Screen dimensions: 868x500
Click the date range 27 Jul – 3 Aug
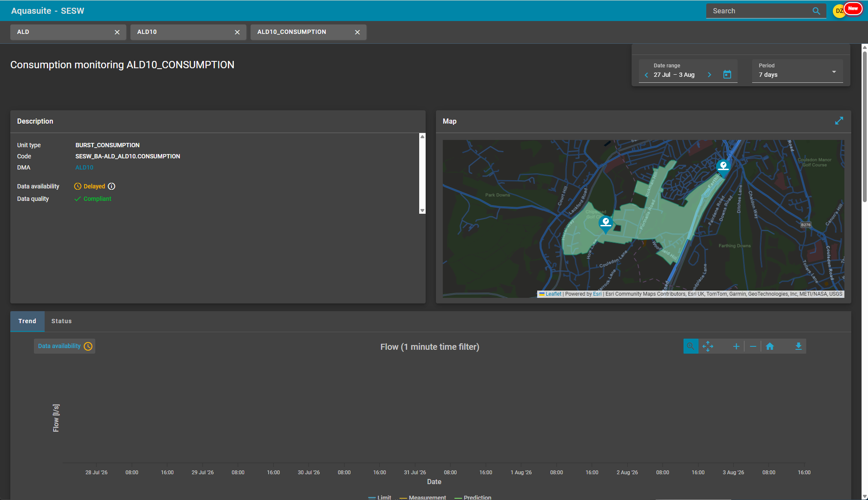point(674,75)
